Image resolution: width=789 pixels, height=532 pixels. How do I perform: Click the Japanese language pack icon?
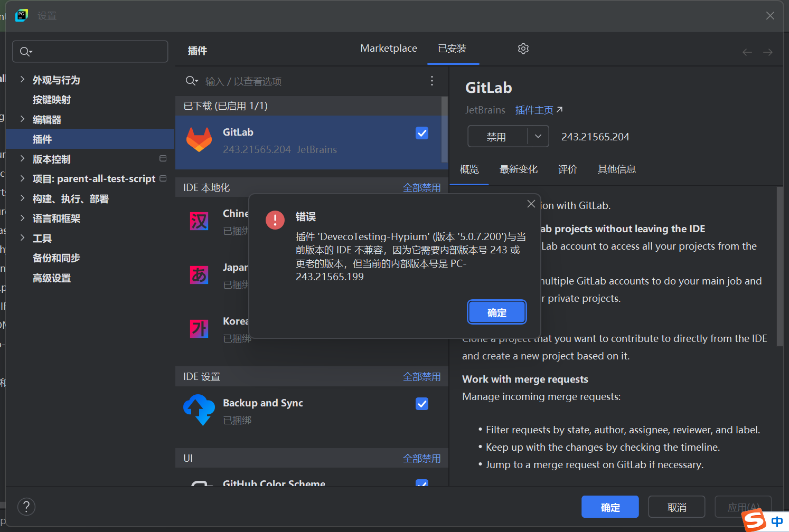pos(199,275)
